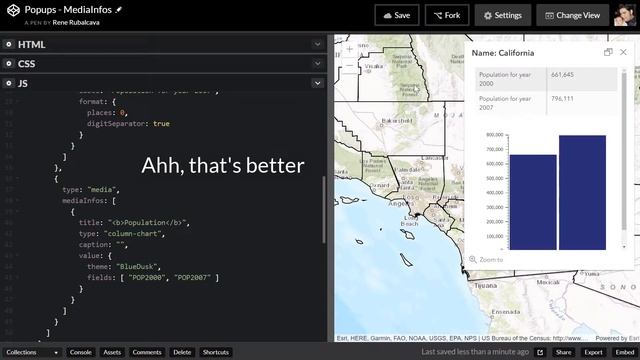Expand the CSS panel dropdown chevron
Screen dimensions: 640x360
tap(317, 64)
